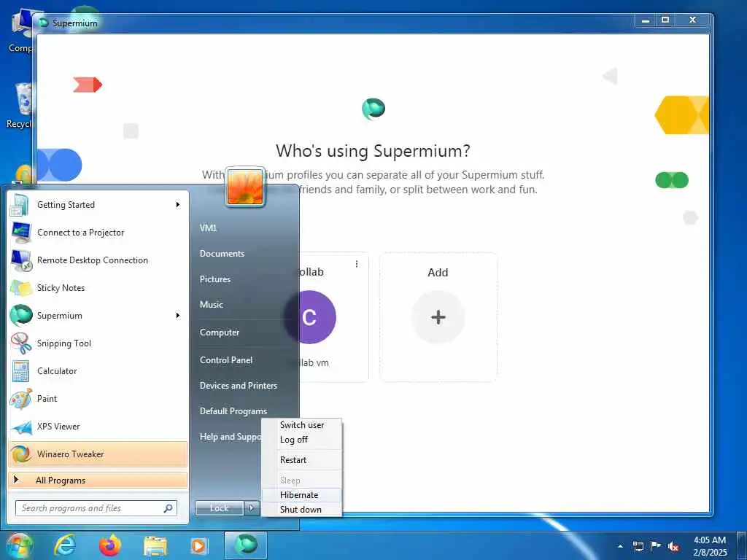Screen dimensions: 747x560
Task: Click the plus icon to add profile
Action: (x=438, y=317)
